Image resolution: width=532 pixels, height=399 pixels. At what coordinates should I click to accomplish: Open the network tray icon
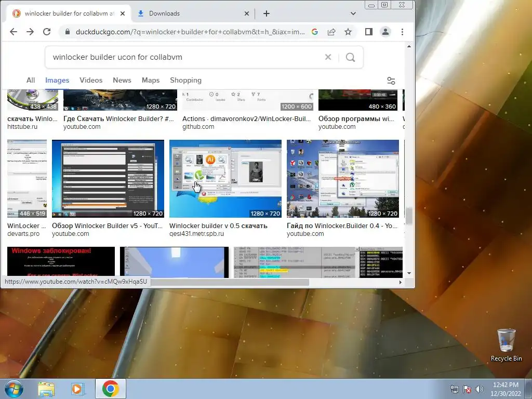tap(454, 389)
